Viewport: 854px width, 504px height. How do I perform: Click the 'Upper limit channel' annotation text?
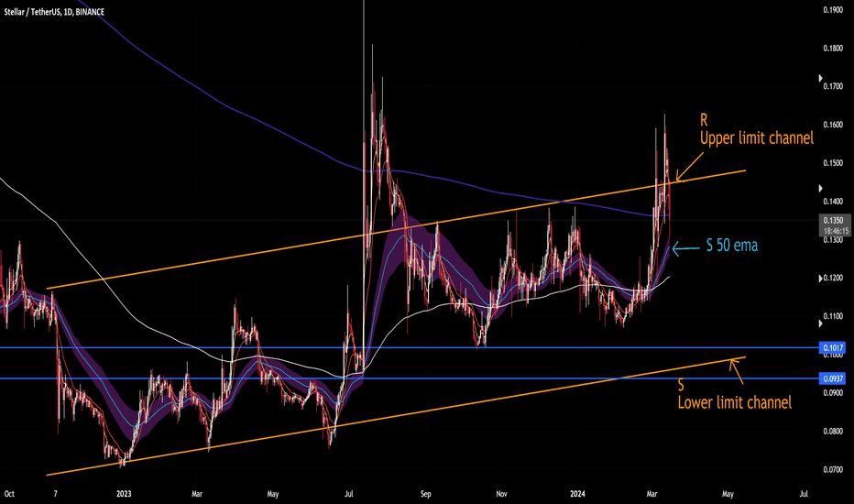[757, 137]
